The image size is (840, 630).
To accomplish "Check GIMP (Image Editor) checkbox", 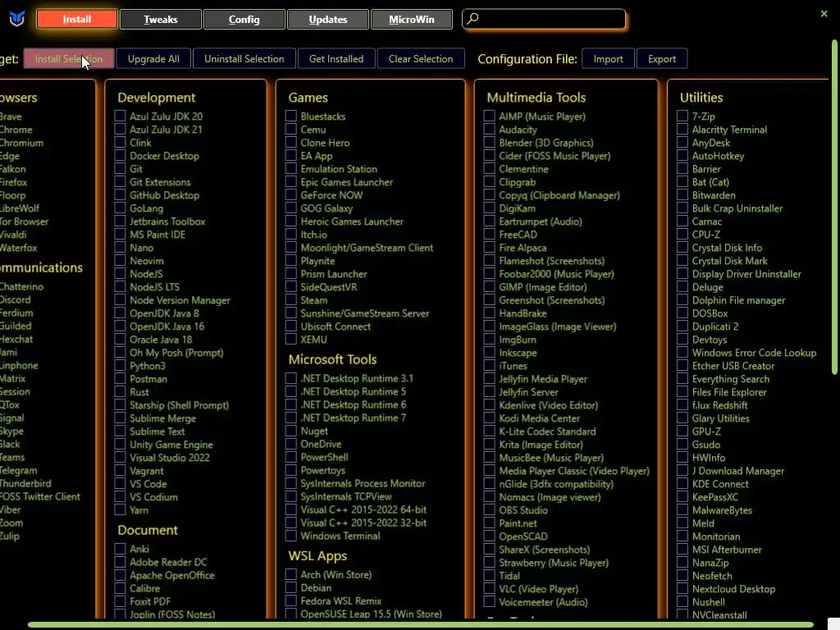I will click(x=489, y=287).
